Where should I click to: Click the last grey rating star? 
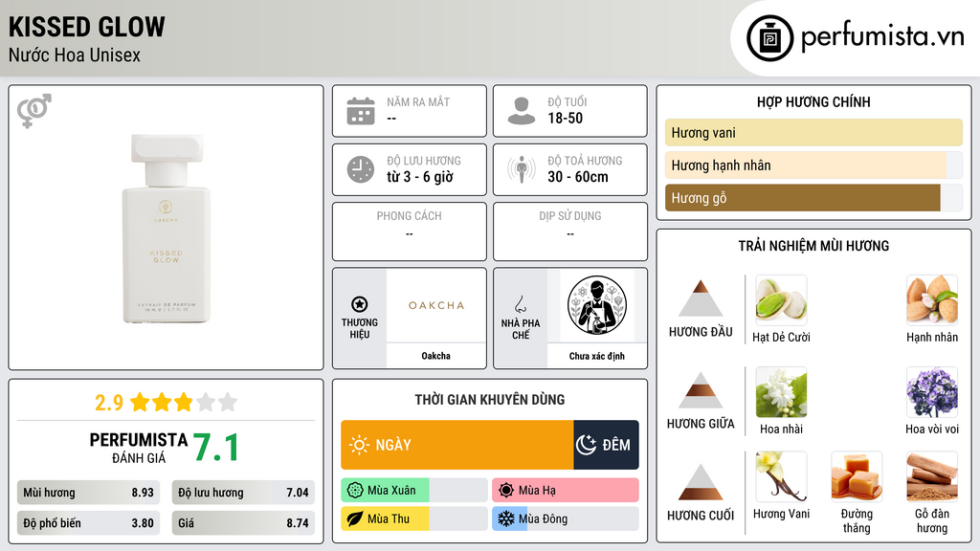tap(228, 402)
